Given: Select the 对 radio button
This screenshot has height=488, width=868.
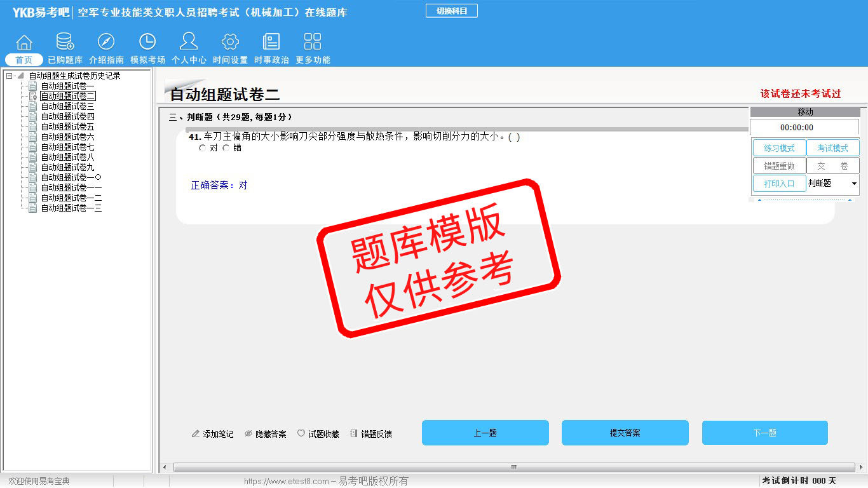Looking at the screenshot, I should 202,148.
